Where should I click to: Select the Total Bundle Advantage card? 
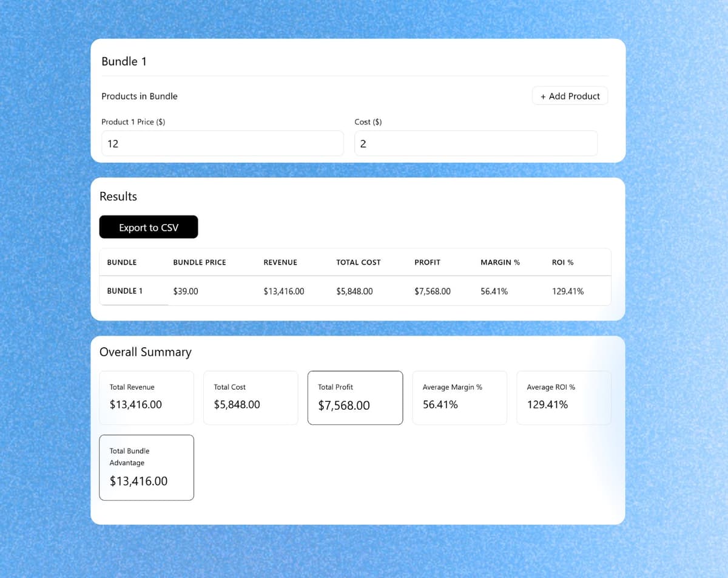tap(146, 467)
